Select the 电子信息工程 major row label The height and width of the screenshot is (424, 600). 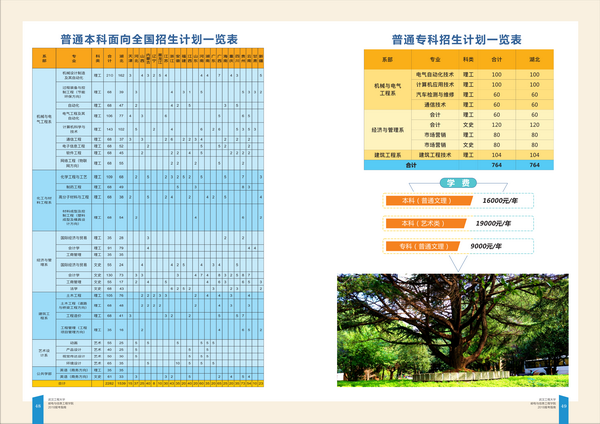click(x=73, y=146)
